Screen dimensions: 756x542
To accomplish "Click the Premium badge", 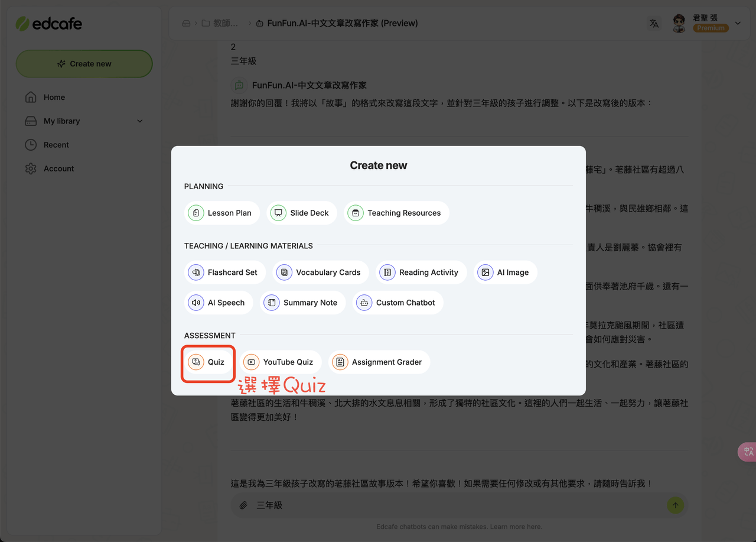I will (x=711, y=28).
